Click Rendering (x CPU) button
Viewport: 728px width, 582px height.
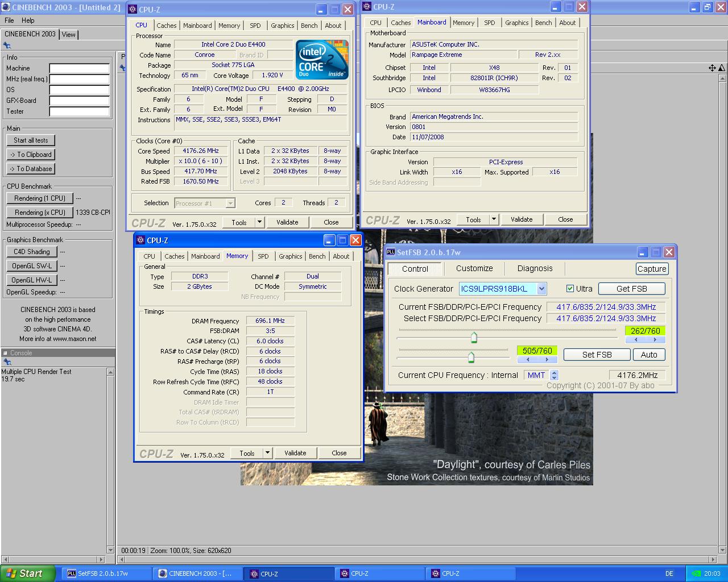tap(40, 213)
